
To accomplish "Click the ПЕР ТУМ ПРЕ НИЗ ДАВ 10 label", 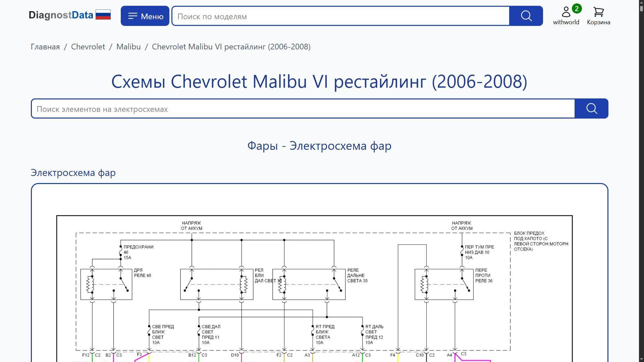I will click(479, 252).
